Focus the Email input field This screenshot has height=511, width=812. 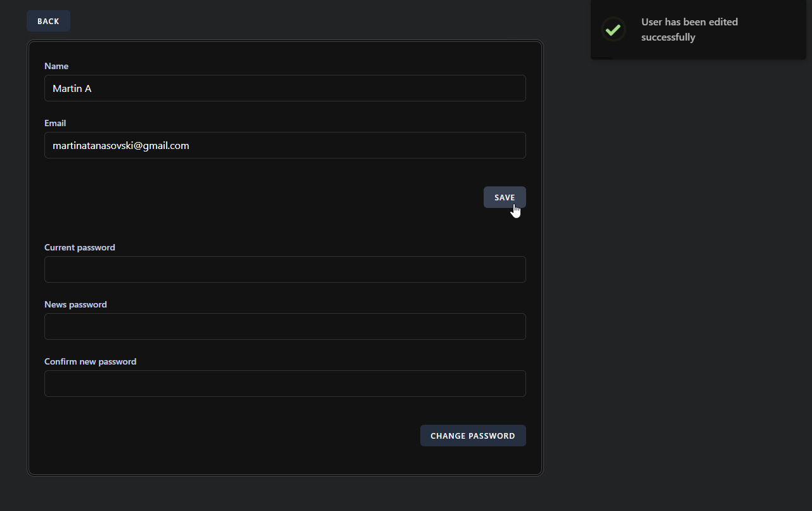285,145
